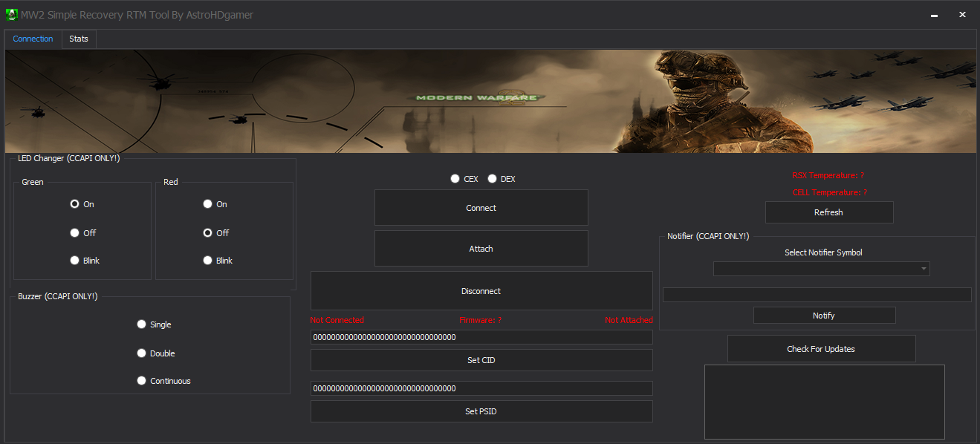
Task: Click Check For Updates
Action: (822, 349)
